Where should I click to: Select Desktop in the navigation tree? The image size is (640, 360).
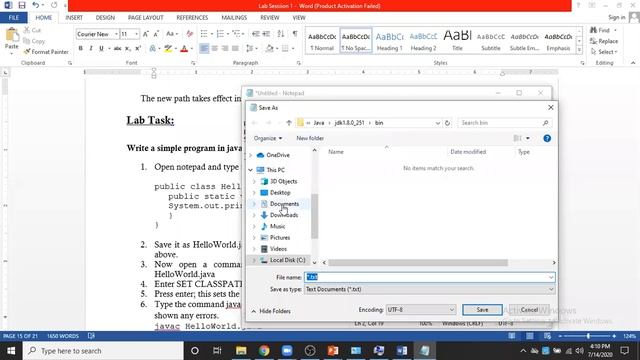pos(280,193)
